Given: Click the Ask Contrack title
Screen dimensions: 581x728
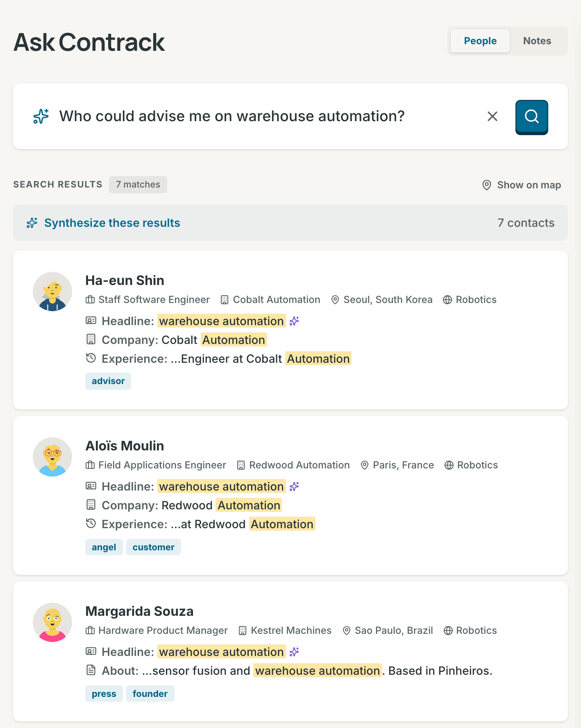Looking at the screenshot, I should 89,42.
